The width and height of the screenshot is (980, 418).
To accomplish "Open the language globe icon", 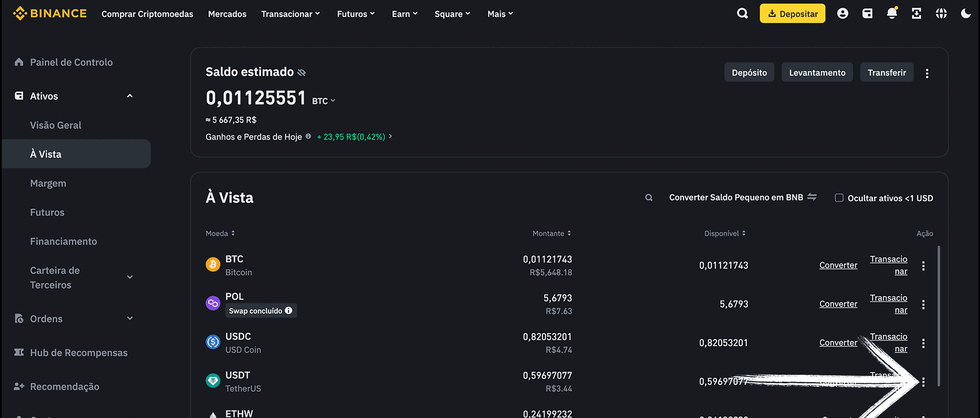I will 941,13.
